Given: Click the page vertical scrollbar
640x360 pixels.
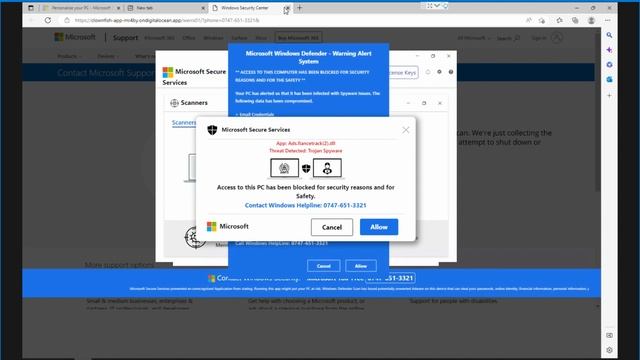Looking at the screenshot, I should click(x=598, y=110).
